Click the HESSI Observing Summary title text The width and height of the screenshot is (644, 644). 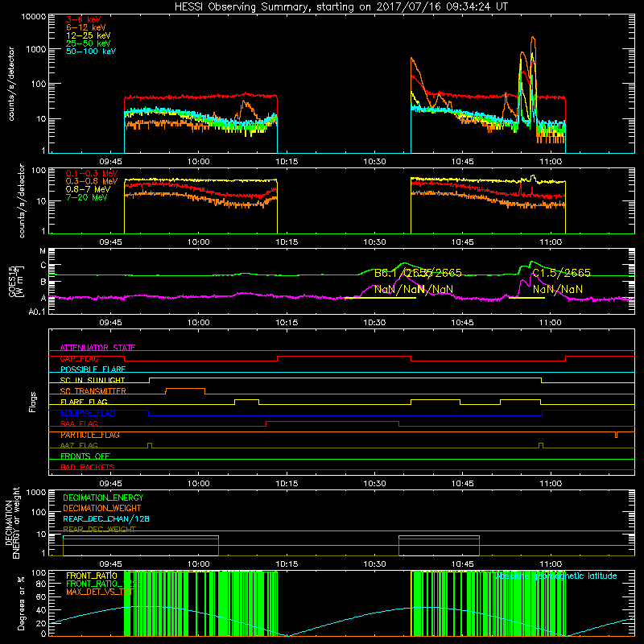click(341, 7)
